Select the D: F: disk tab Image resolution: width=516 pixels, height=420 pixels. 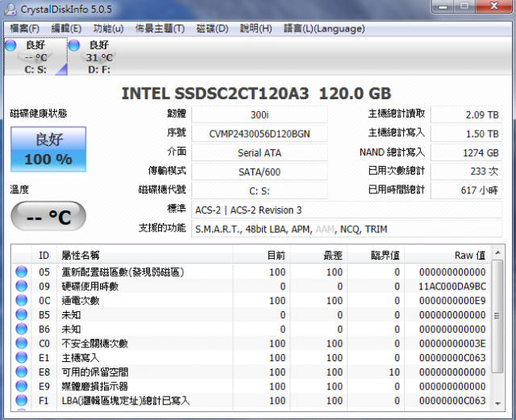click(99, 56)
